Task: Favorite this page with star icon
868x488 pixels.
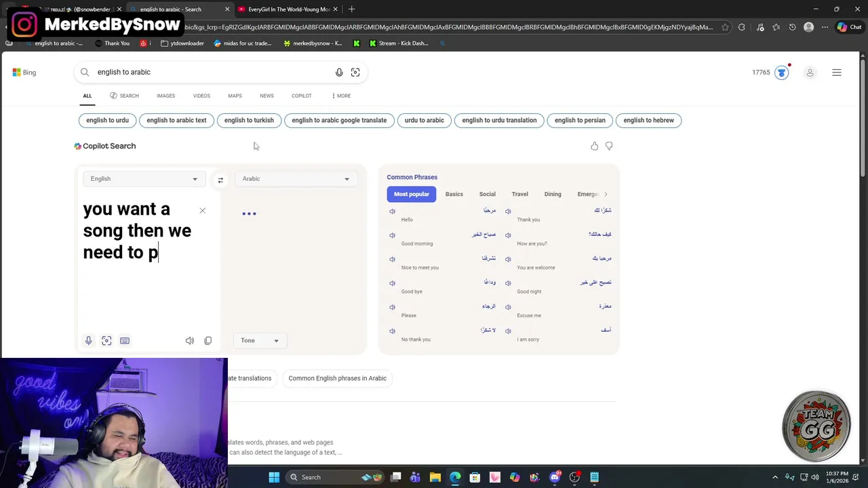Action: (x=725, y=27)
